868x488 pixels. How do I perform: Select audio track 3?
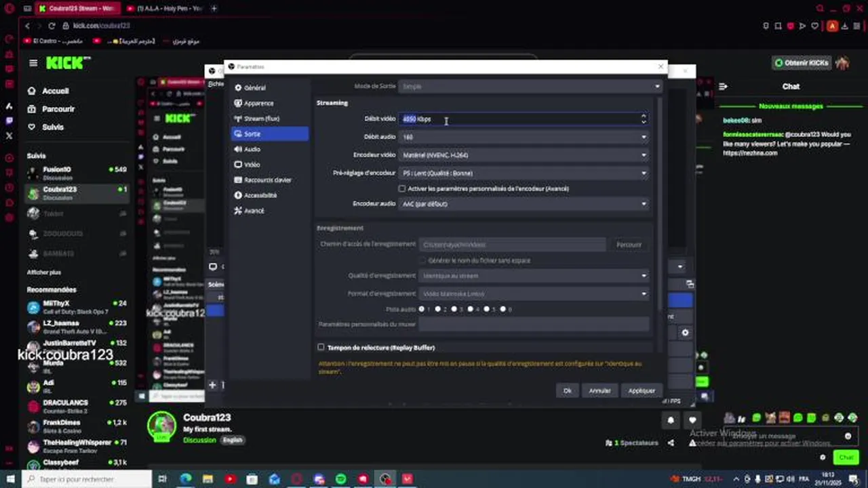pyautogui.click(x=454, y=309)
